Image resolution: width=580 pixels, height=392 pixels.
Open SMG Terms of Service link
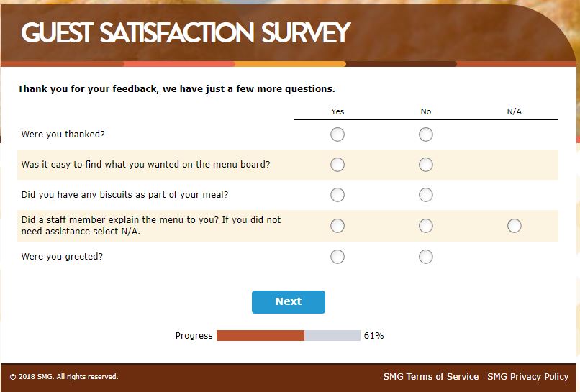[x=430, y=377]
